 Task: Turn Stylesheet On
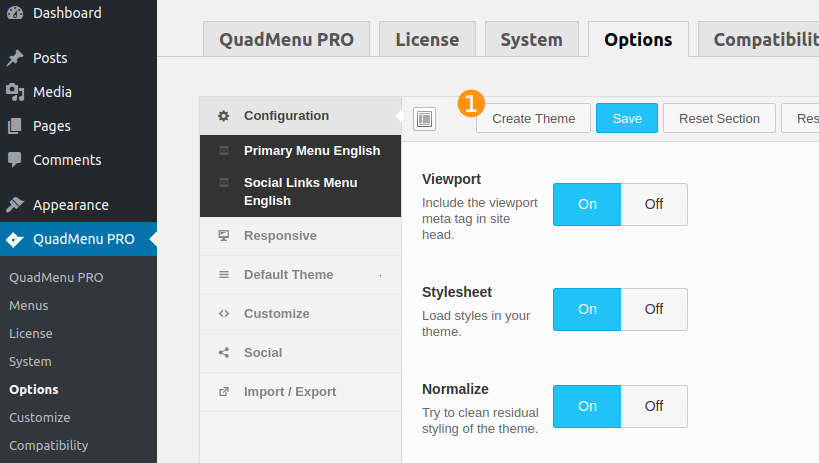pyautogui.click(x=587, y=309)
